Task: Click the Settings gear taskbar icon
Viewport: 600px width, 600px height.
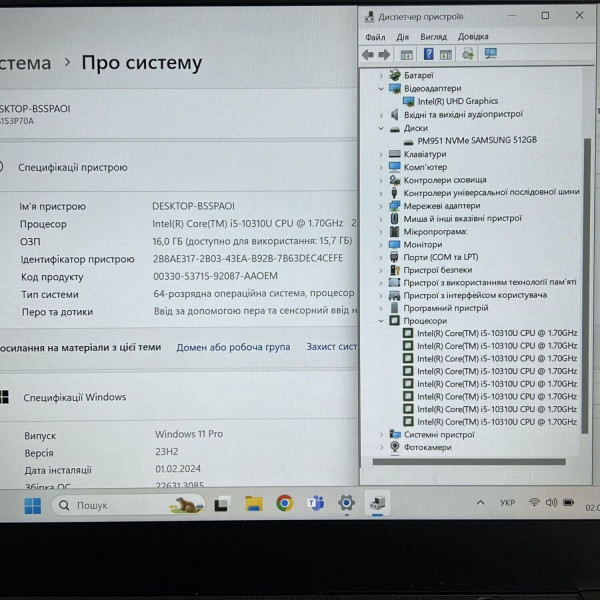Action: [346, 503]
